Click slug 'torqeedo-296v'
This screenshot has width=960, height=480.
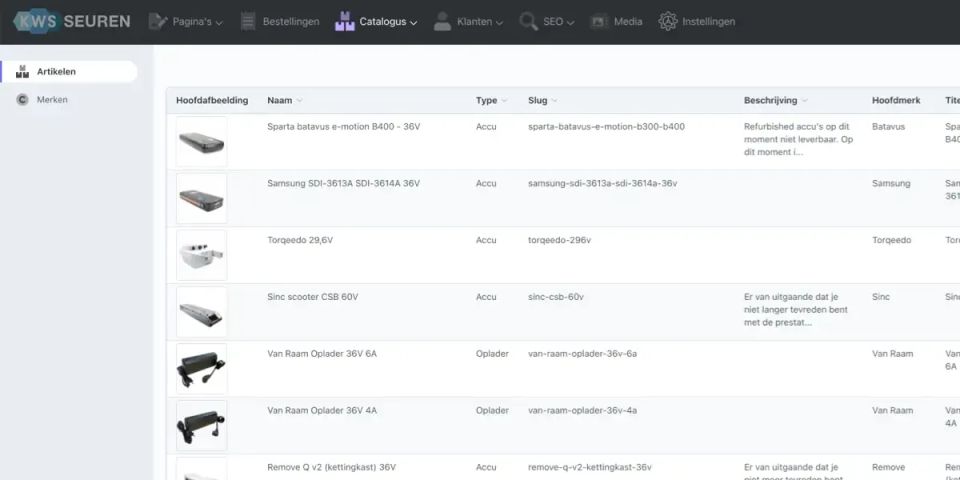point(560,240)
